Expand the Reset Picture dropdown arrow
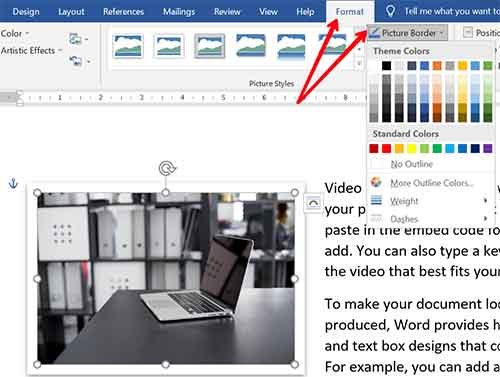Image resolution: width=500 pixels, height=377 pixels. pyautogui.click(x=88, y=61)
